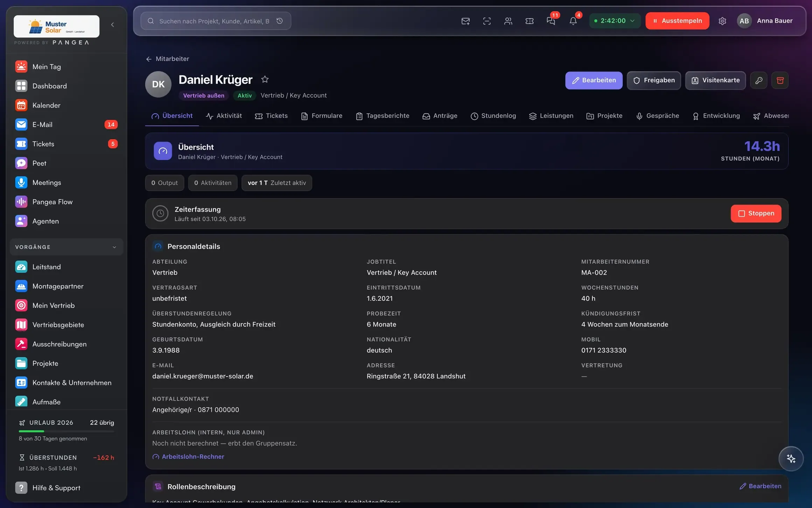Open the Visitenkarte button
The image size is (812, 508).
tap(715, 81)
